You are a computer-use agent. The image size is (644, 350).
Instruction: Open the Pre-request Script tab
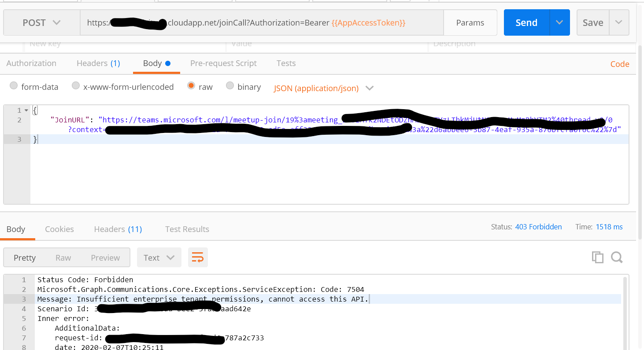(223, 63)
